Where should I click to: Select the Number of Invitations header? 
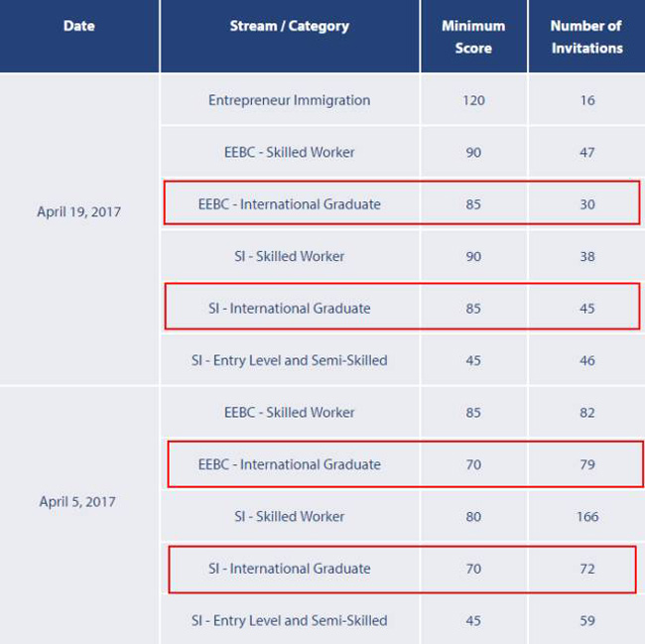[586, 37]
